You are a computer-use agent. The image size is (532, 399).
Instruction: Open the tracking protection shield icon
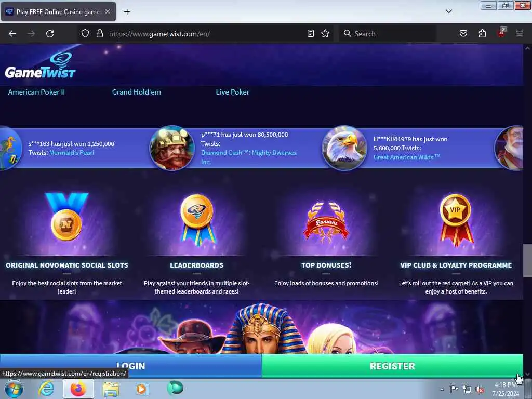pyautogui.click(x=85, y=33)
